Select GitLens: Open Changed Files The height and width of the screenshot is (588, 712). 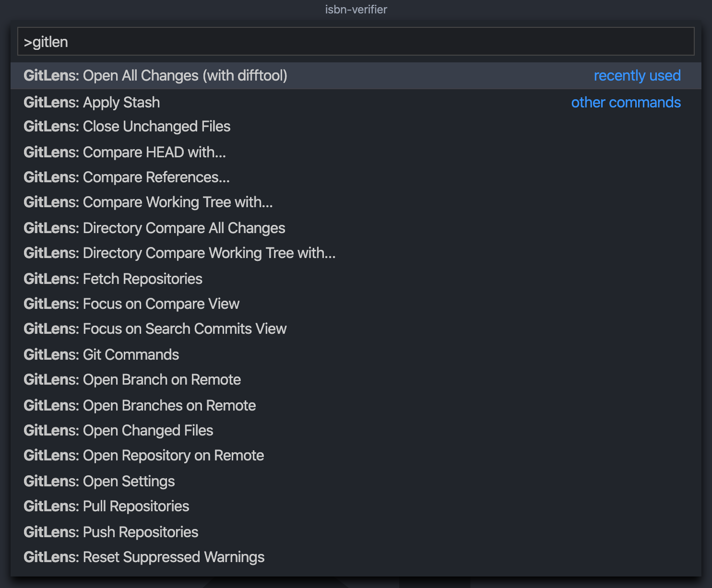(118, 430)
